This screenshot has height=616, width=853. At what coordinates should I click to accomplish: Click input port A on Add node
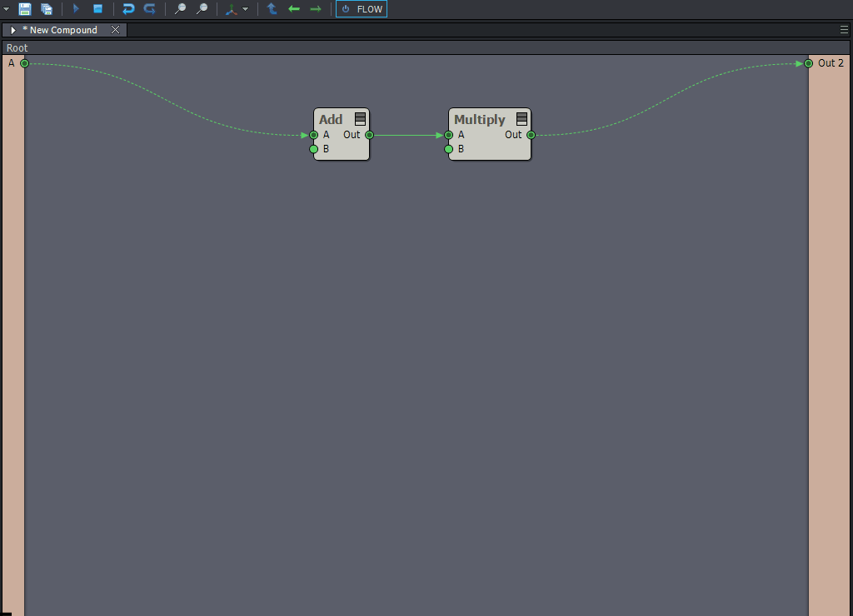click(314, 135)
